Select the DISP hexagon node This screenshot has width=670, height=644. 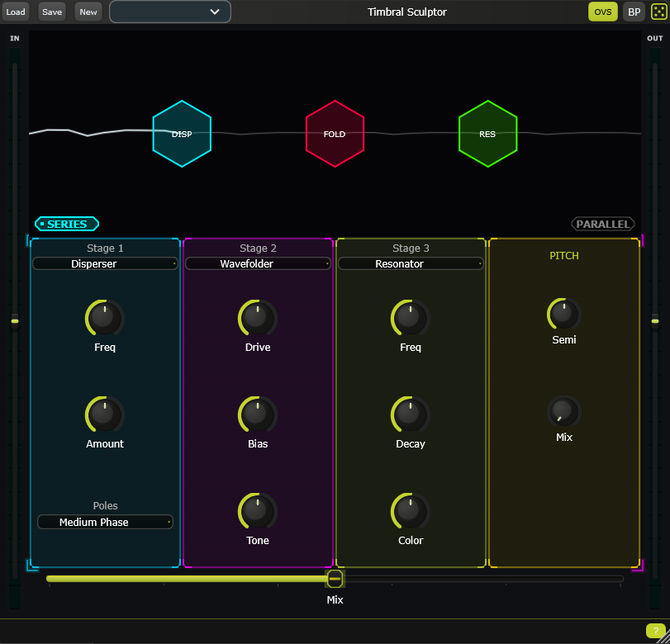tap(182, 133)
